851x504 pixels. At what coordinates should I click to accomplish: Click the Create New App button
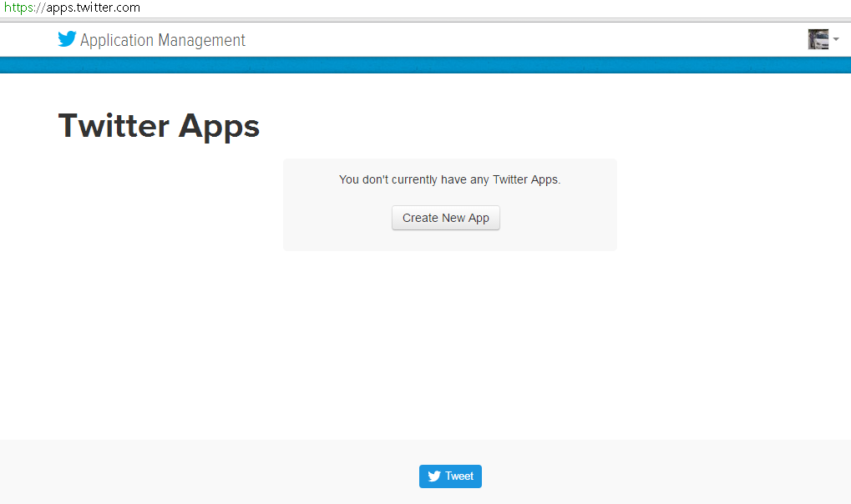pos(446,218)
